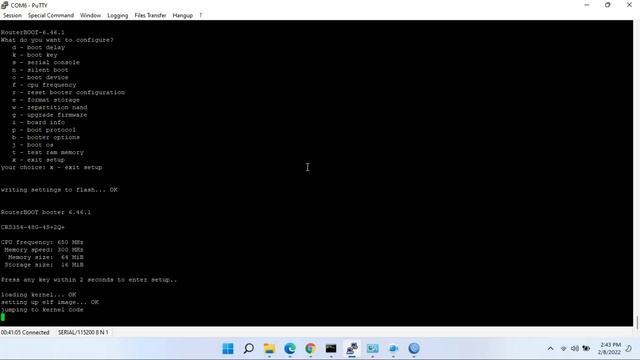The width and height of the screenshot is (640, 360).
Task: Open the Hangup menu
Action: point(182,16)
